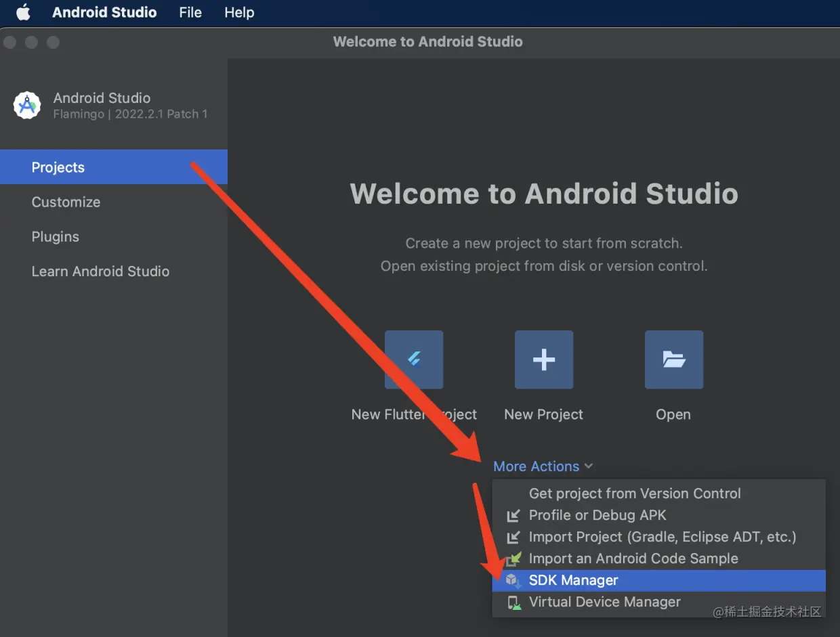
Task: Click the version text Flamingo 2022.2.1 Patch 1
Action: tap(130, 114)
